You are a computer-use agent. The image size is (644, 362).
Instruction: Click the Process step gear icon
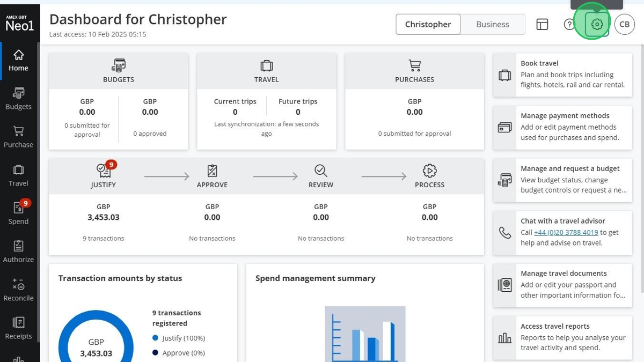pyautogui.click(x=429, y=171)
